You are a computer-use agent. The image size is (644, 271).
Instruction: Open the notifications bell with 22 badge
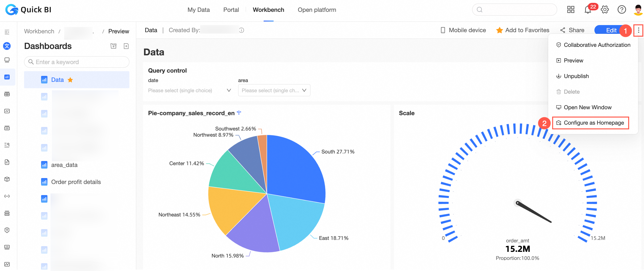point(588,10)
